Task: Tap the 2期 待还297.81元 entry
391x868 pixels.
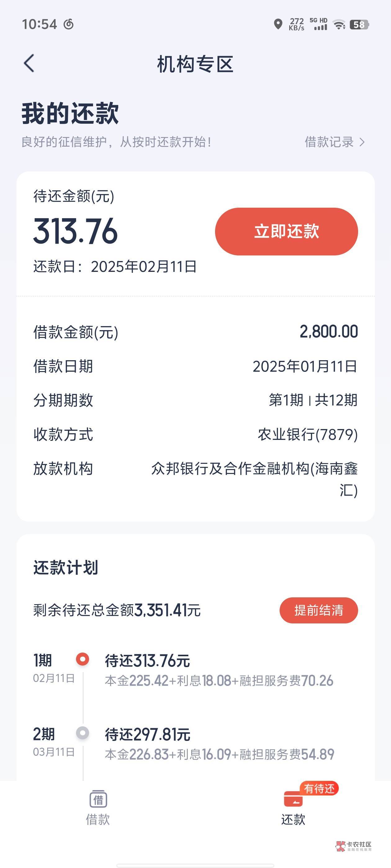Action: [147, 735]
